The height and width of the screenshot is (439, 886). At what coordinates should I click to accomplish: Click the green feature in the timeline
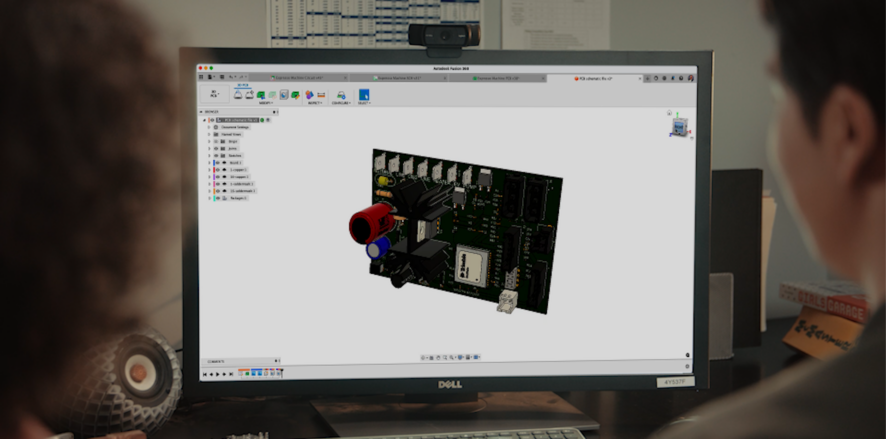tap(247, 373)
